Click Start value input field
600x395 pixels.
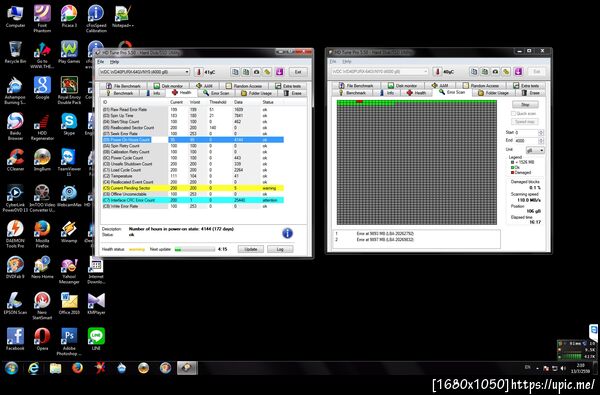pyautogui.click(x=526, y=132)
